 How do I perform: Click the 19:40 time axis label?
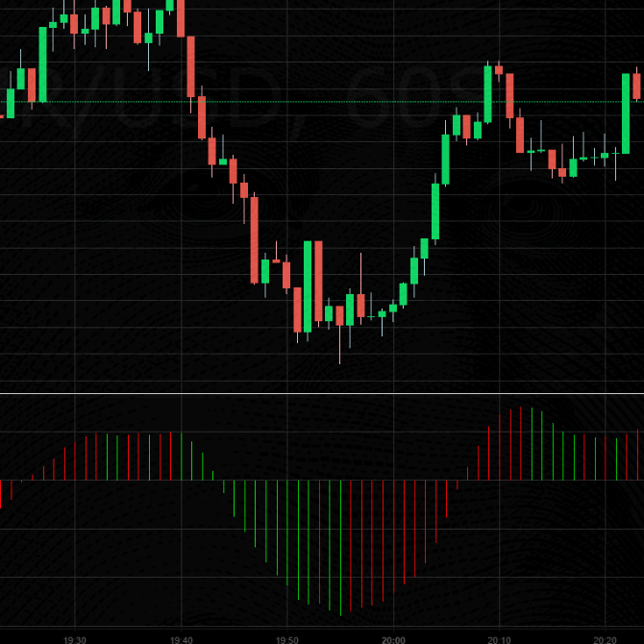(181, 638)
